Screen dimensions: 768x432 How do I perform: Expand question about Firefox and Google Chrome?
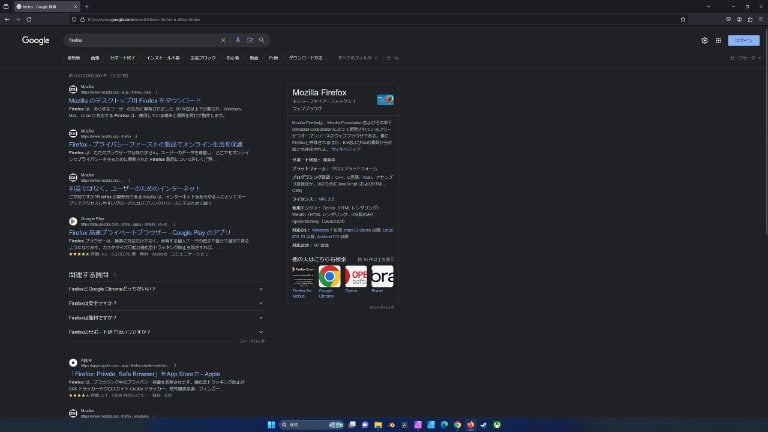166,289
